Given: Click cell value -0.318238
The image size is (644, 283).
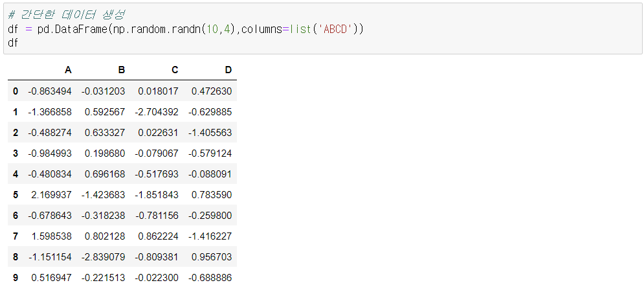Looking at the screenshot, I should [103, 216].
